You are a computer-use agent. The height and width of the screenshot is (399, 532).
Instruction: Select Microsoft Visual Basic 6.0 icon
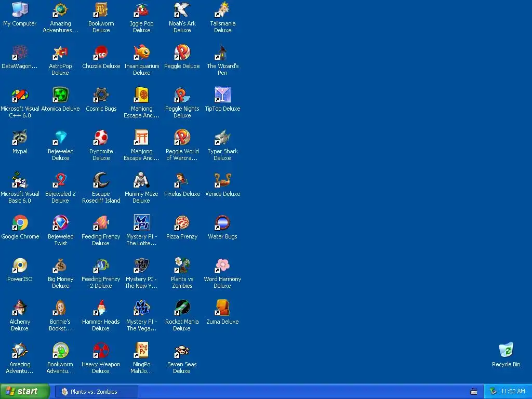20,180
